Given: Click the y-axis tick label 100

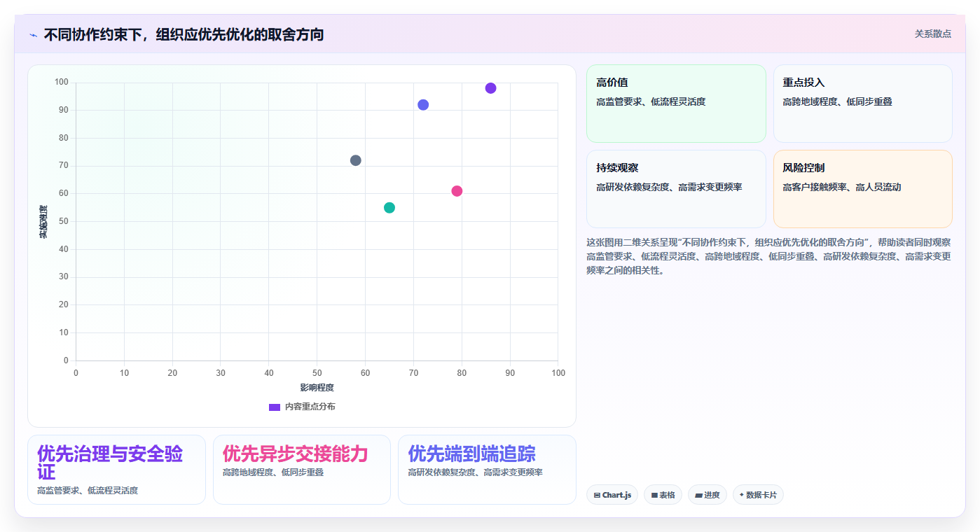Looking at the screenshot, I should point(62,83).
